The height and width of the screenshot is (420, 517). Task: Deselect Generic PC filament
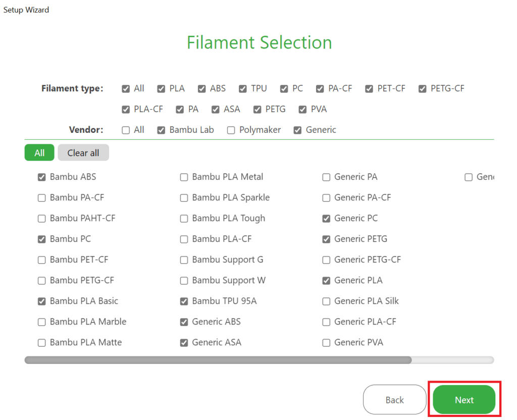click(x=326, y=219)
